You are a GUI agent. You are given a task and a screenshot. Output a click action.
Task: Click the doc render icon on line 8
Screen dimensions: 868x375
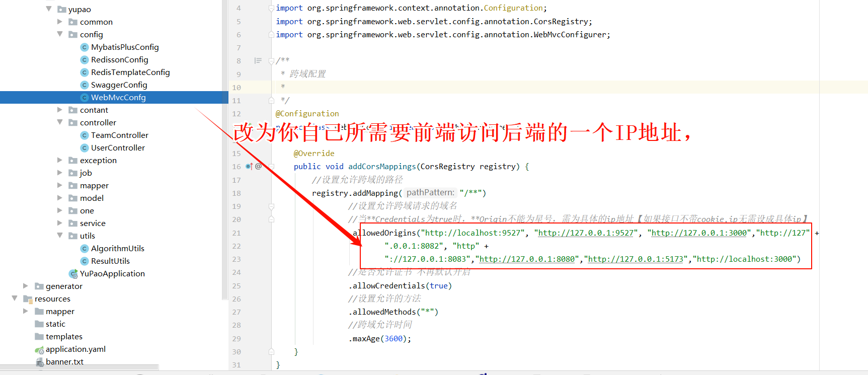[258, 61]
